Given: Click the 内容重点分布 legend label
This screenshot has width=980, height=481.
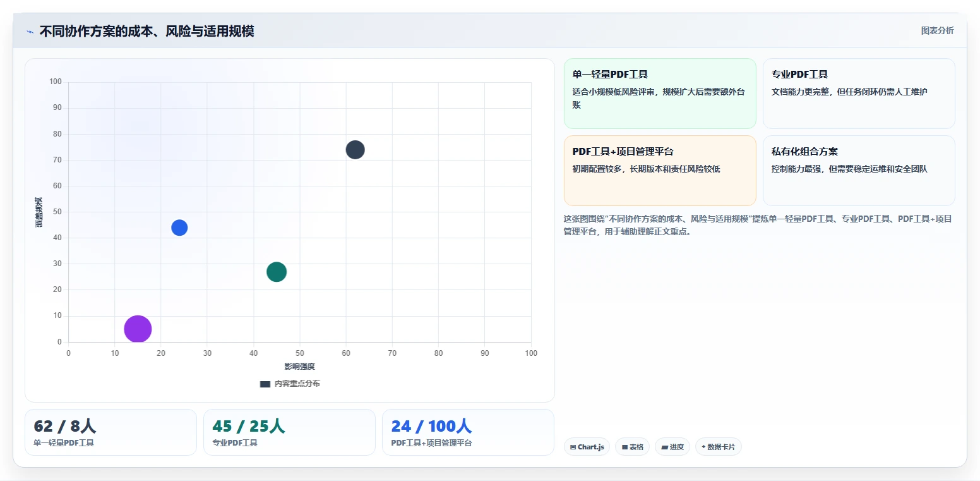Looking at the screenshot, I should (x=297, y=384).
